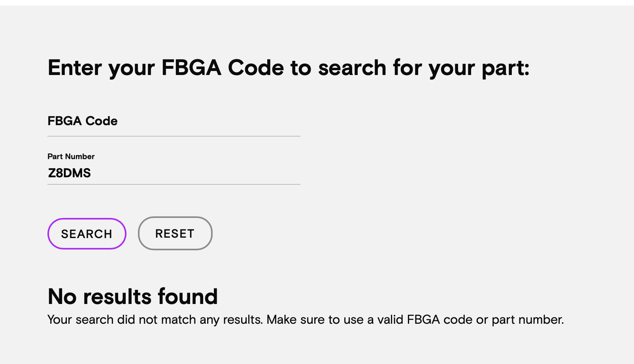Click the word "search" in the heading

352,68
